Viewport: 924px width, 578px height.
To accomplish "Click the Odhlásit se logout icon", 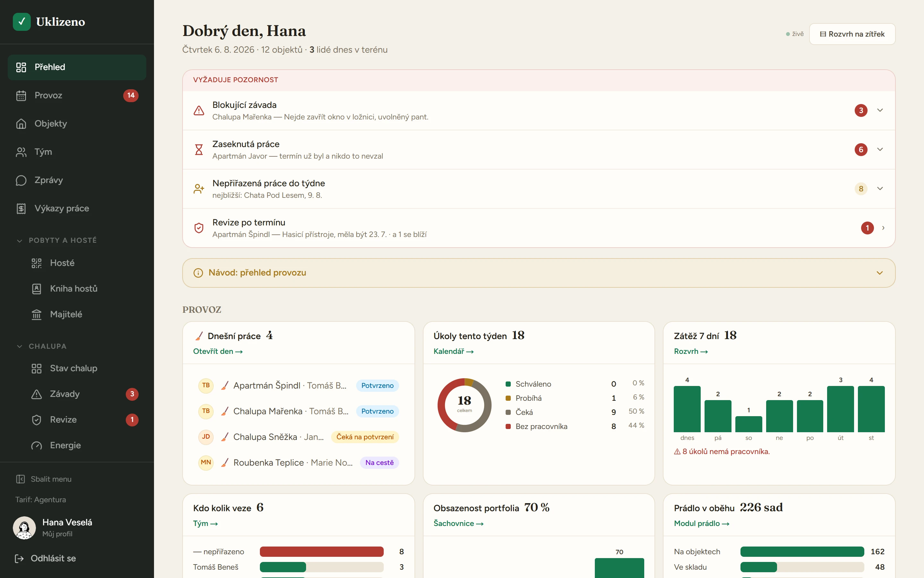I will pyautogui.click(x=19, y=558).
